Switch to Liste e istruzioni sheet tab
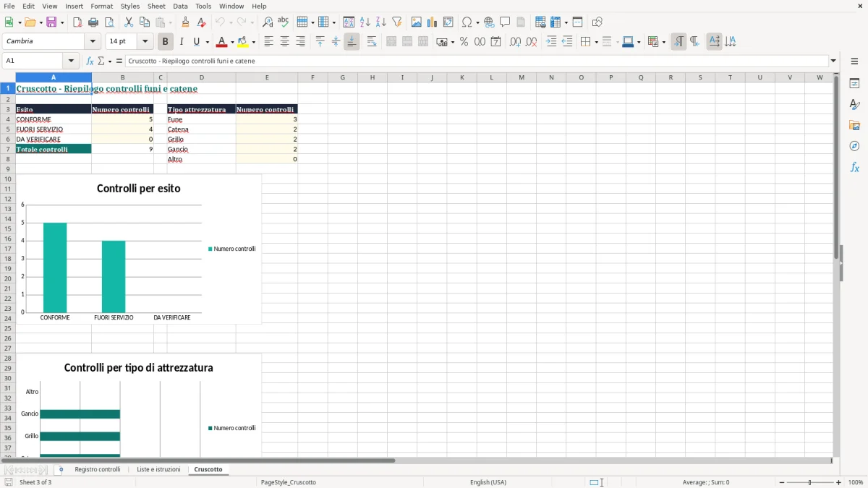868x488 pixels. (x=158, y=469)
